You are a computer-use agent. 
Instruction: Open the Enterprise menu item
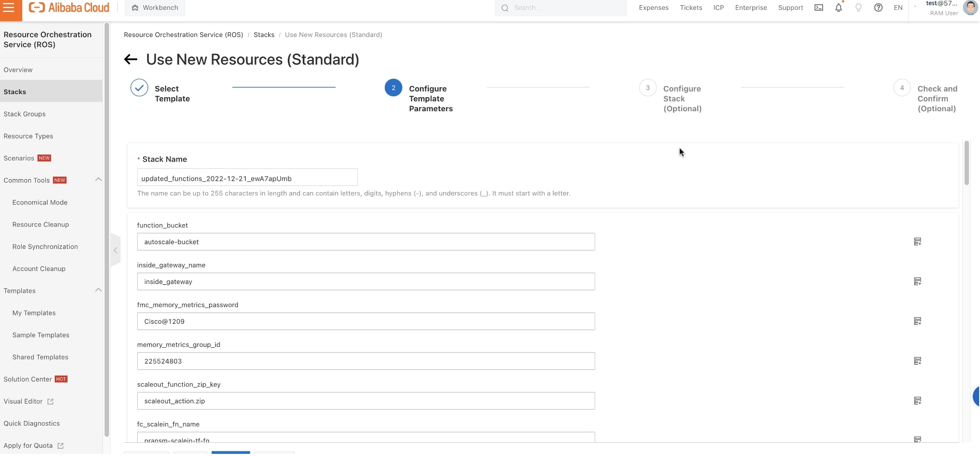point(750,7)
